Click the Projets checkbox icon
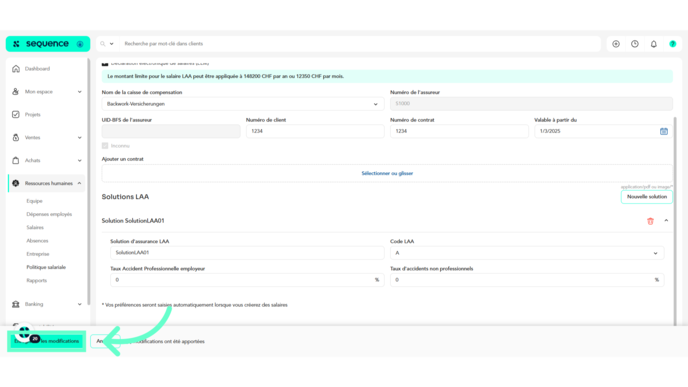Image resolution: width=688 pixels, height=387 pixels. click(16, 115)
